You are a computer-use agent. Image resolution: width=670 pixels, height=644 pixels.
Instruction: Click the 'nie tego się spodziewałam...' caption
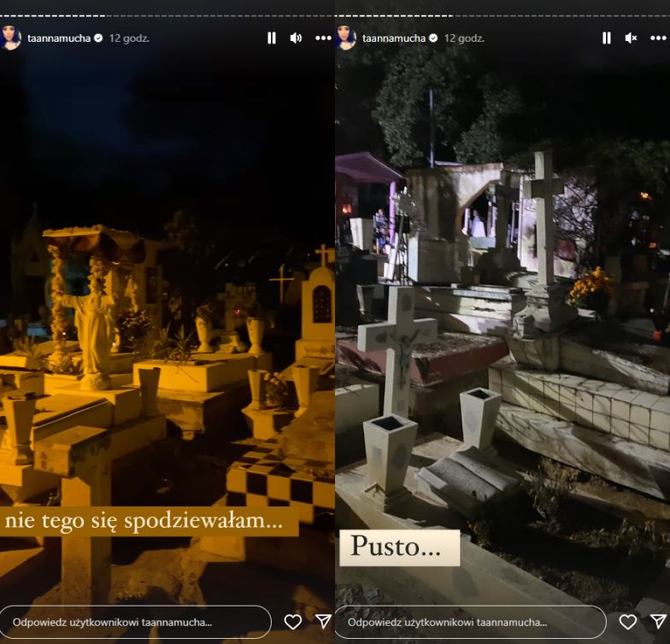pos(149,521)
